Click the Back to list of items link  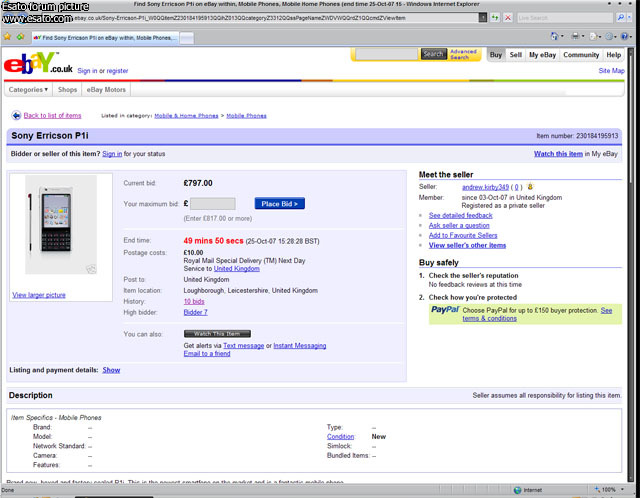(52, 116)
